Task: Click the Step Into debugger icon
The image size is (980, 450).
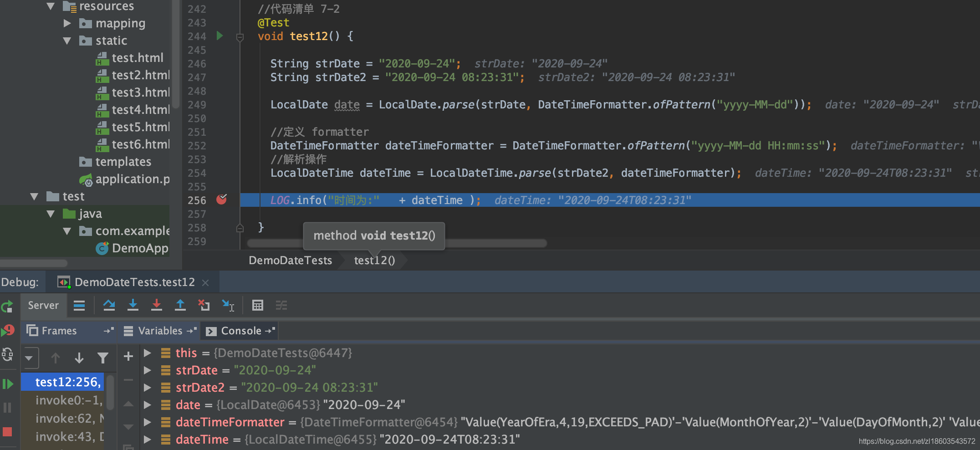Action: click(133, 305)
